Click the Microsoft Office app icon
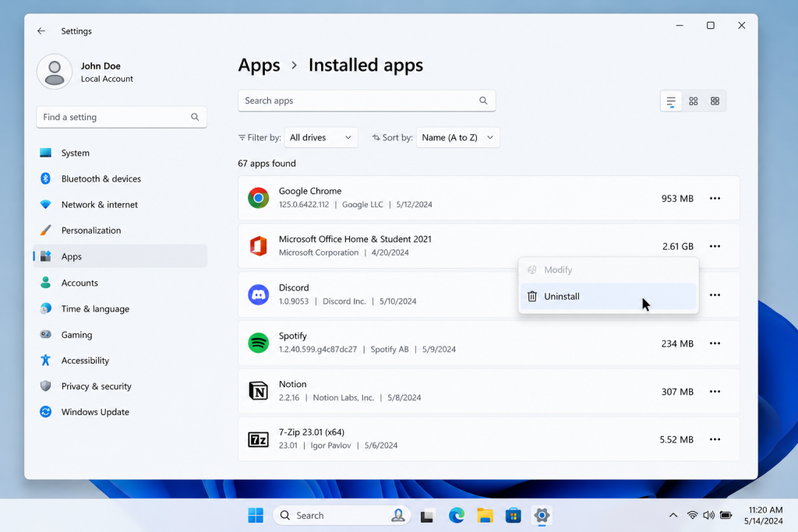Screen dimensions: 798x532 click(259, 246)
